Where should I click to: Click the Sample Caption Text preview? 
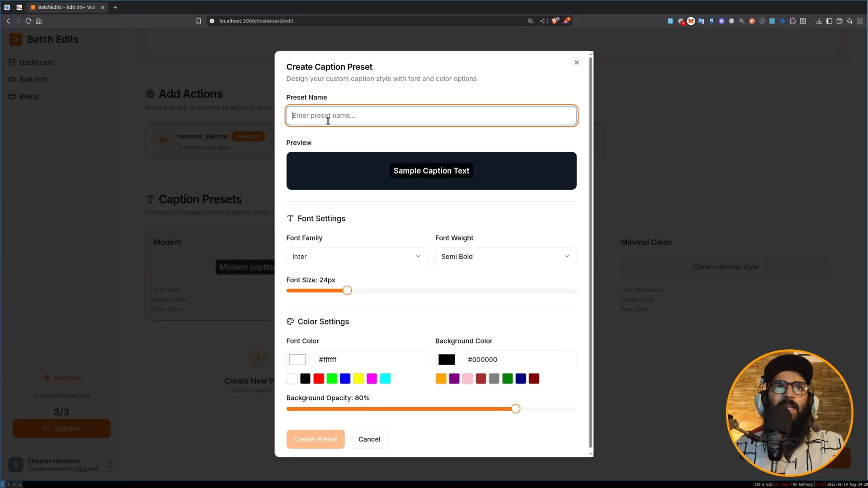431,171
